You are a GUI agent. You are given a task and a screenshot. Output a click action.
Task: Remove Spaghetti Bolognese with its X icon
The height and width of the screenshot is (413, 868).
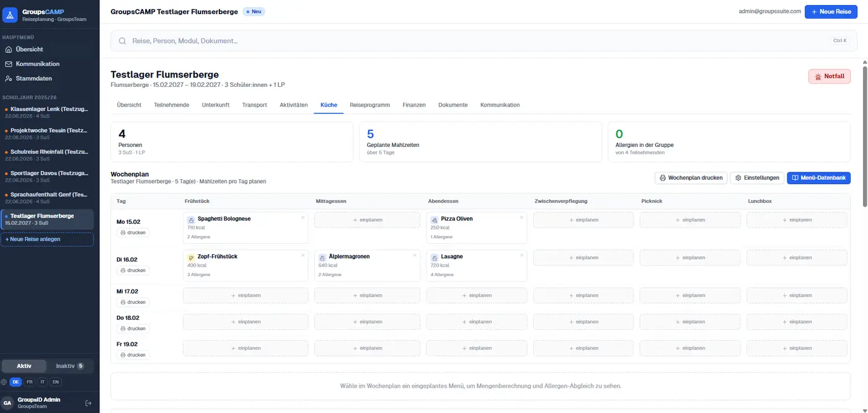303,218
